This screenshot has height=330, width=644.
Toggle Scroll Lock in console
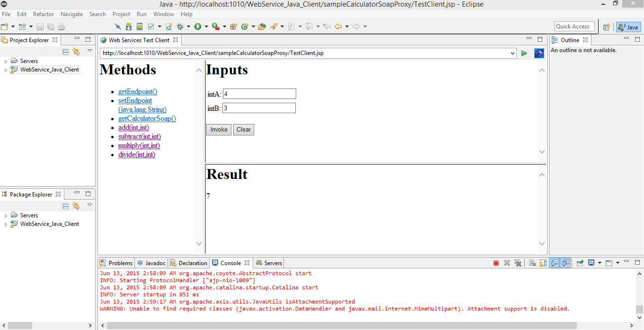tap(543, 263)
